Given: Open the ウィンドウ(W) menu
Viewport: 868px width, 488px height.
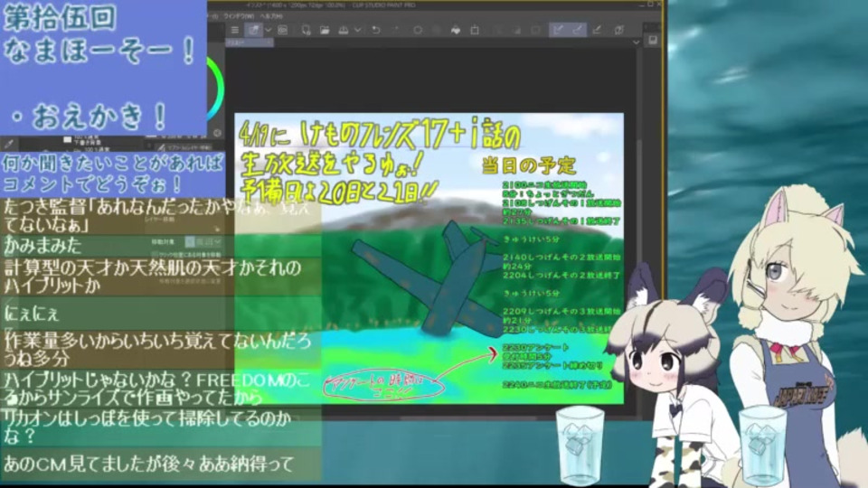Looking at the screenshot, I should click(x=238, y=16).
